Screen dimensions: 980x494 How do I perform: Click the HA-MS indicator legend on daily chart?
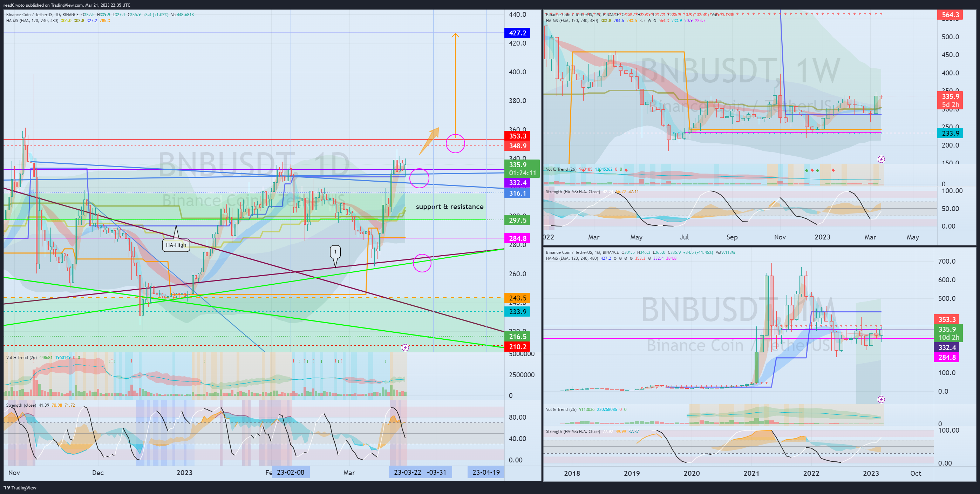point(58,21)
